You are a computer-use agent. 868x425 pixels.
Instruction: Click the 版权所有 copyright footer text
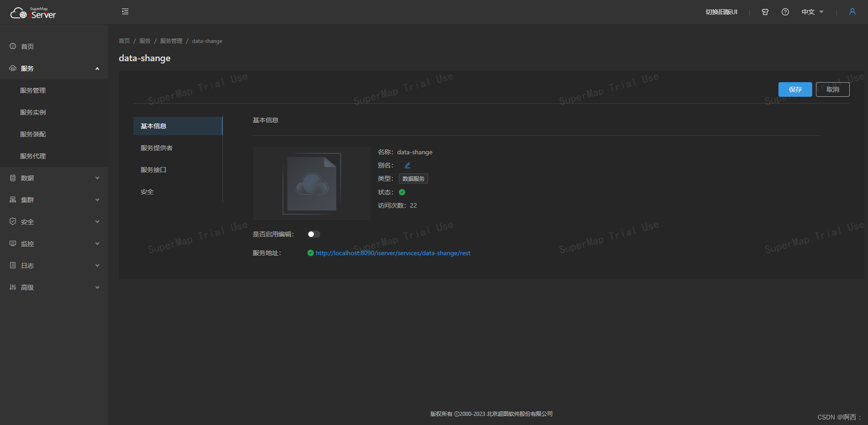pyautogui.click(x=492, y=414)
